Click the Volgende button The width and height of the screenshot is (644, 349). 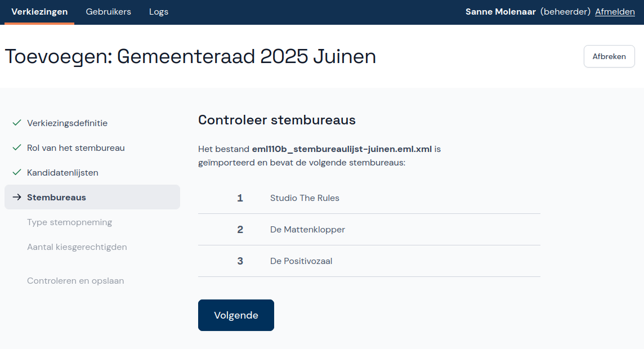[x=236, y=315]
